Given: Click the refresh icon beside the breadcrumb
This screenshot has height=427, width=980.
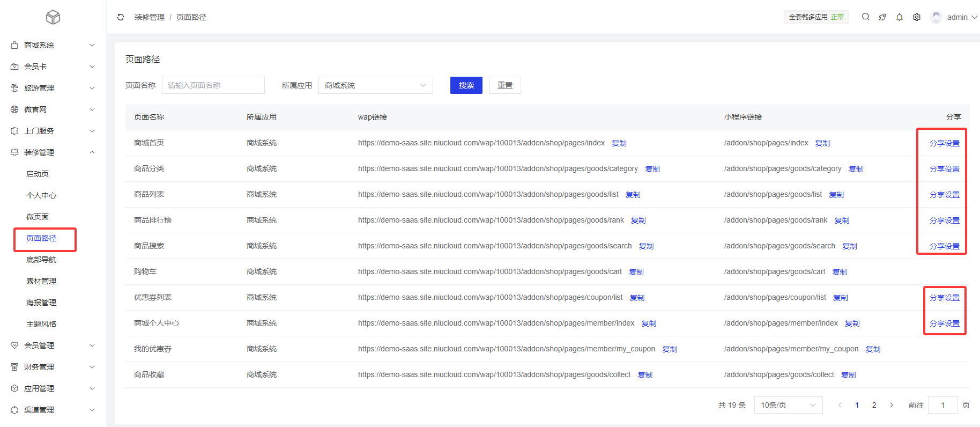Looking at the screenshot, I should tap(121, 17).
